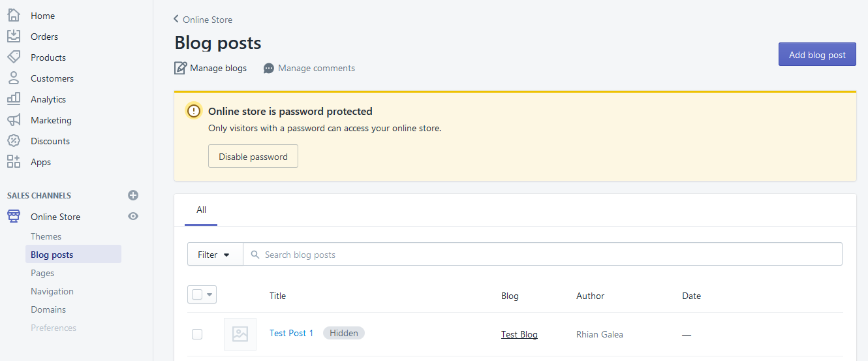This screenshot has height=361, width=868.
Task: Add a sales channel with plus icon
Action: (x=133, y=195)
